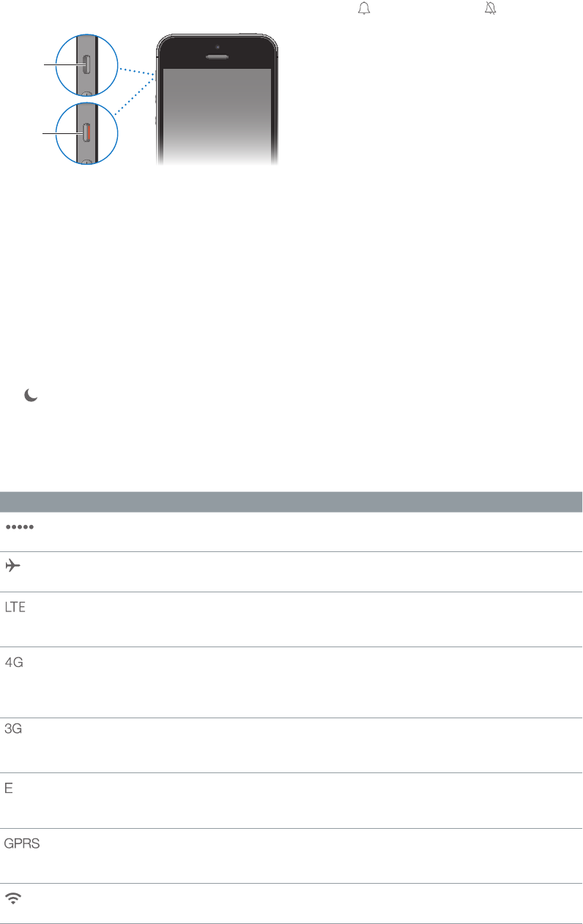This screenshot has height=924, width=583.
Task: Click the LTE status icon
Action: pos(16,608)
